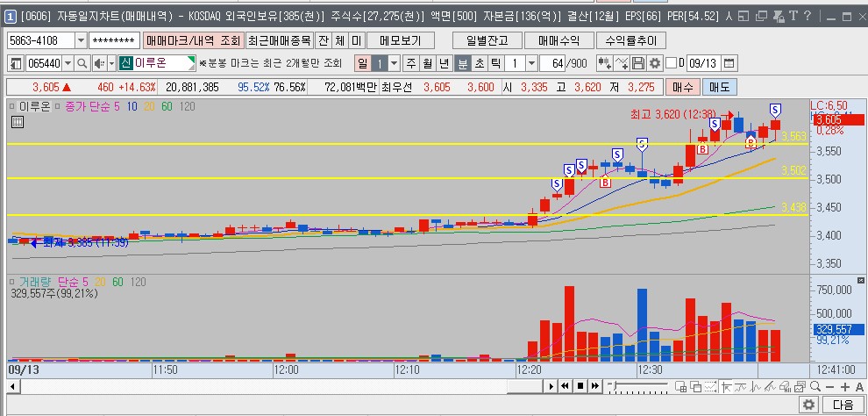
Task: Click the date field 09/13
Action: pos(704,64)
